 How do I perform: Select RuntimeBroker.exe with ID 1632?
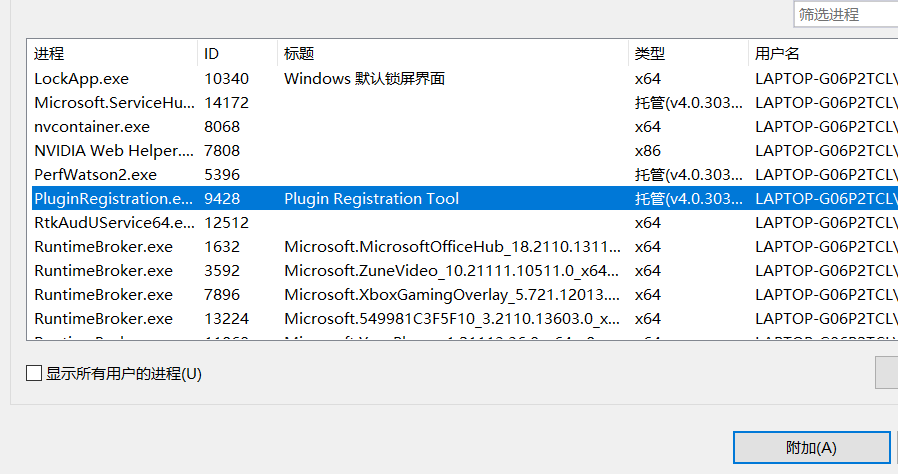465,247
